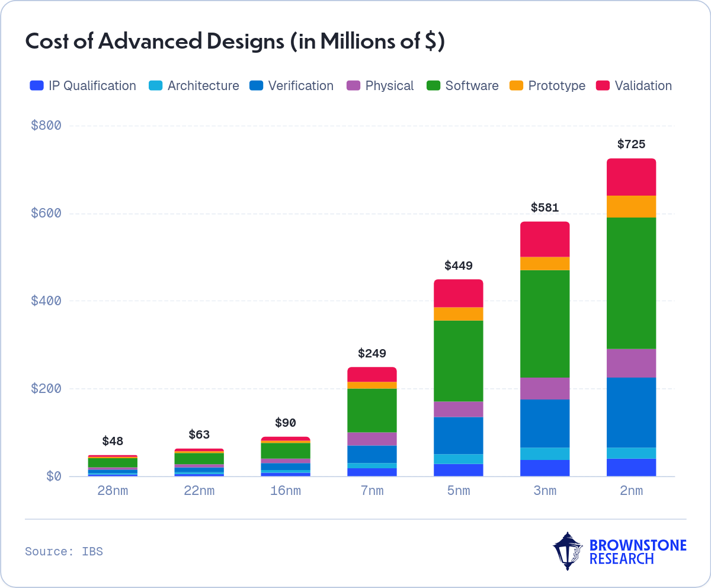711x588 pixels.
Task: Select the IP Qualification legend label
Action: [92, 86]
